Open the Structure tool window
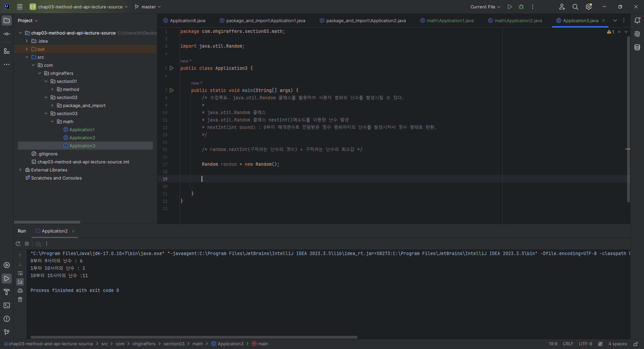 click(7, 51)
